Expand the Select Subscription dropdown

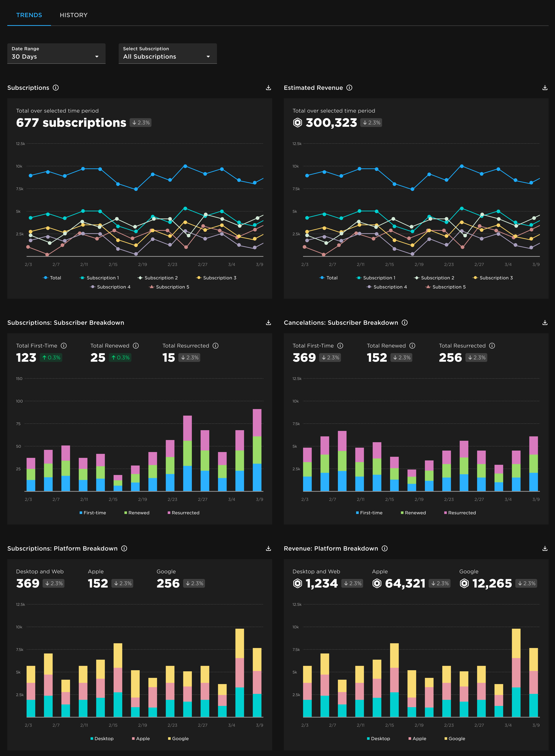point(167,53)
